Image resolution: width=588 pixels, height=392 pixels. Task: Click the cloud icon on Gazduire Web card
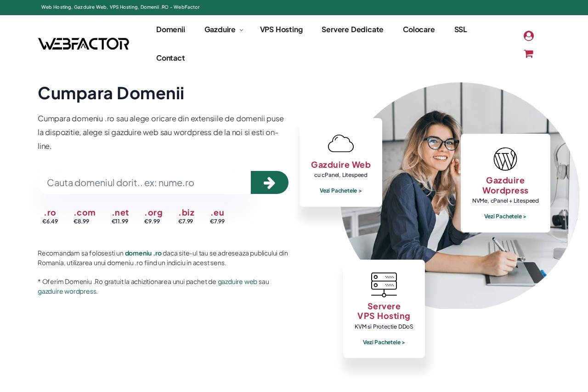340,143
